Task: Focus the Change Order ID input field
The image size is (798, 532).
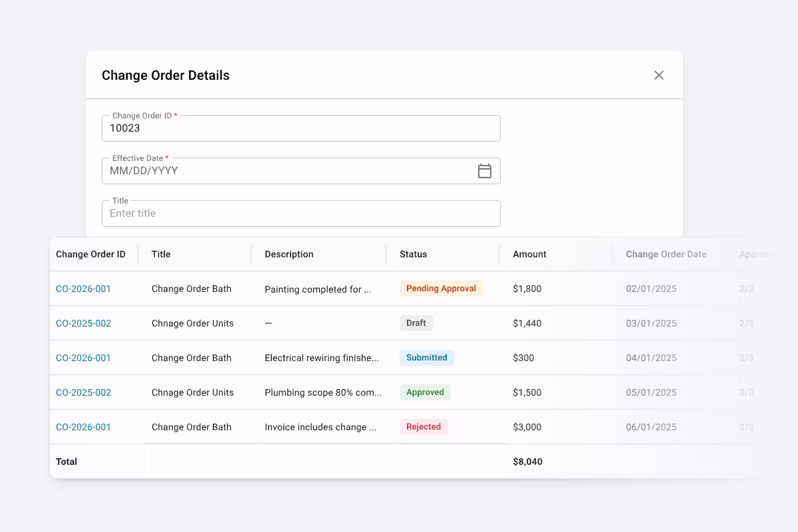Action: (x=301, y=128)
